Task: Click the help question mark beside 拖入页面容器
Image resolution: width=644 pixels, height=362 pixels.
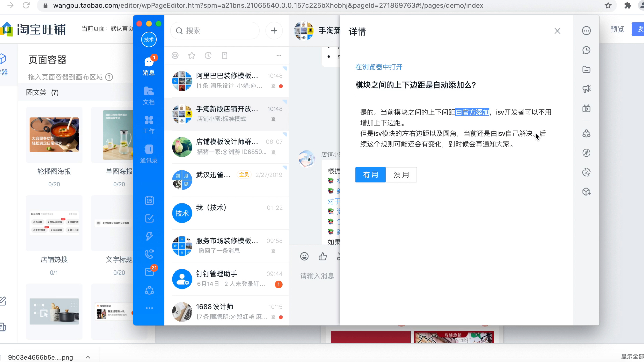Action: tap(109, 77)
